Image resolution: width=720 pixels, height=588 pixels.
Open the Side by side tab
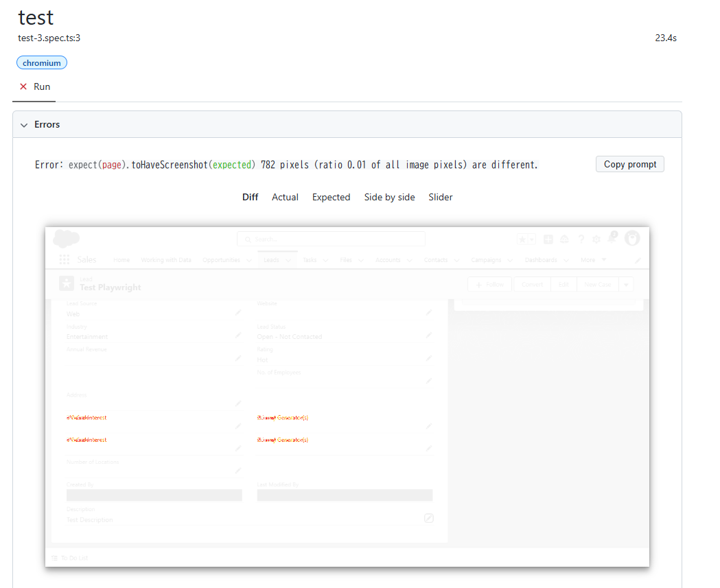point(389,197)
